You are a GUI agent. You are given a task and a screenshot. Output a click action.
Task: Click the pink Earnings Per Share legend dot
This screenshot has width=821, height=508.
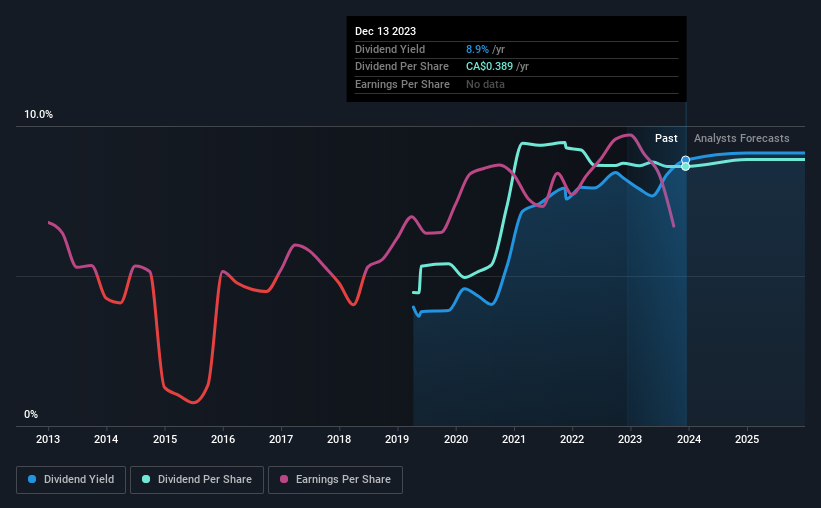point(284,479)
